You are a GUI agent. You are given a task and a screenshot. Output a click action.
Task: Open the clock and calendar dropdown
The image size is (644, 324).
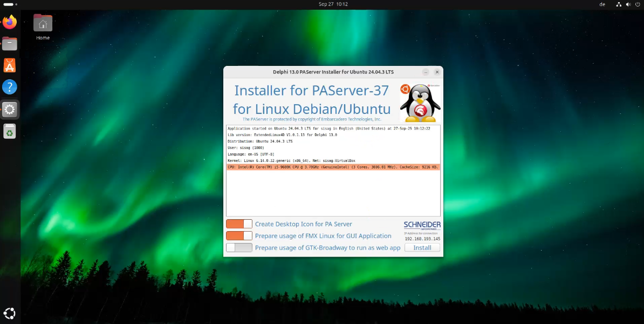(x=333, y=4)
